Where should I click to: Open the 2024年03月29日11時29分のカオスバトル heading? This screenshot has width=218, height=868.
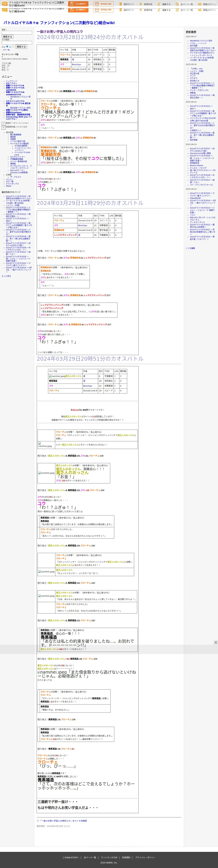(90, 203)
